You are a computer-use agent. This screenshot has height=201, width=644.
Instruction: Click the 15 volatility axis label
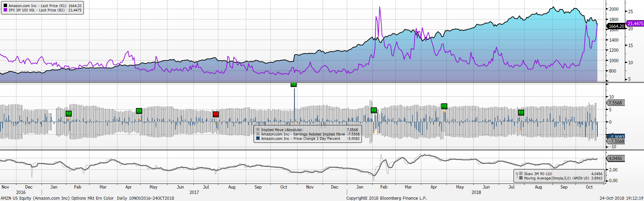tap(631, 45)
